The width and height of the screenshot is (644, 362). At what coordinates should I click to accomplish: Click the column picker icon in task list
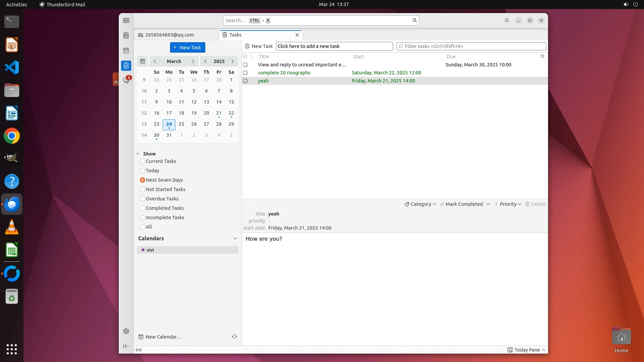tap(542, 56)
